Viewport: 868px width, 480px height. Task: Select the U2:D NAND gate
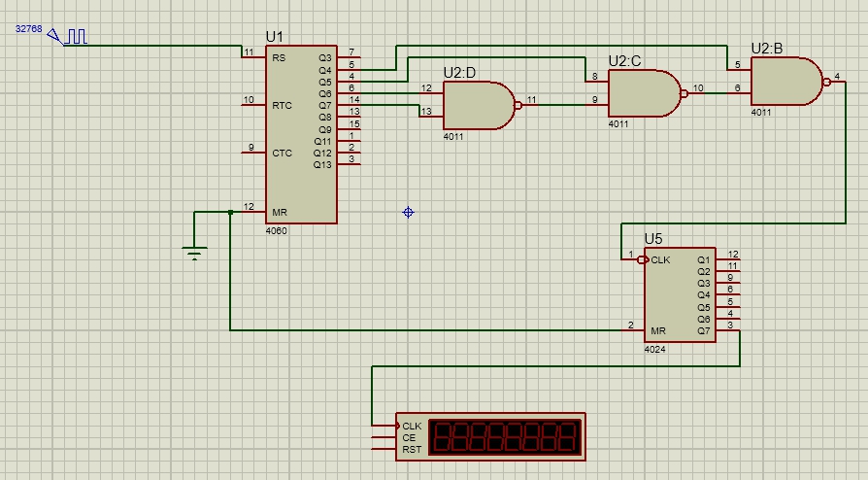pyautogui.click(x=476, y=105)
